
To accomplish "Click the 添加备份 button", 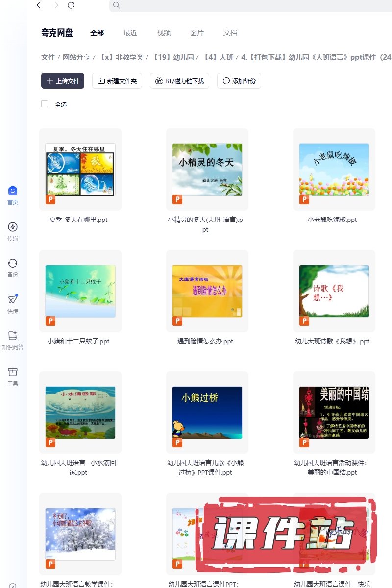I will tap(239, 81).
